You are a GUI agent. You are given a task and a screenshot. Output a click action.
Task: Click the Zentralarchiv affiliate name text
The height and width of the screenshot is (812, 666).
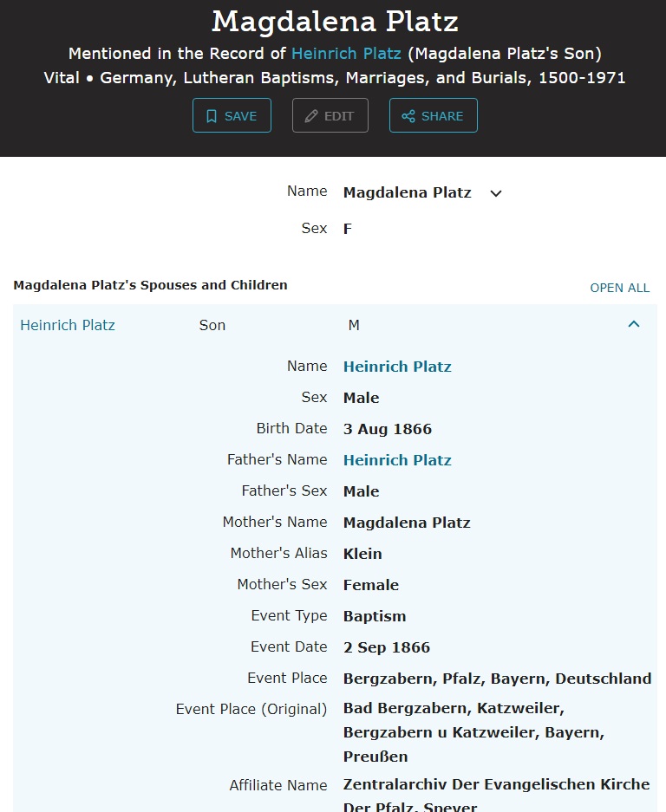pos(496,785)
